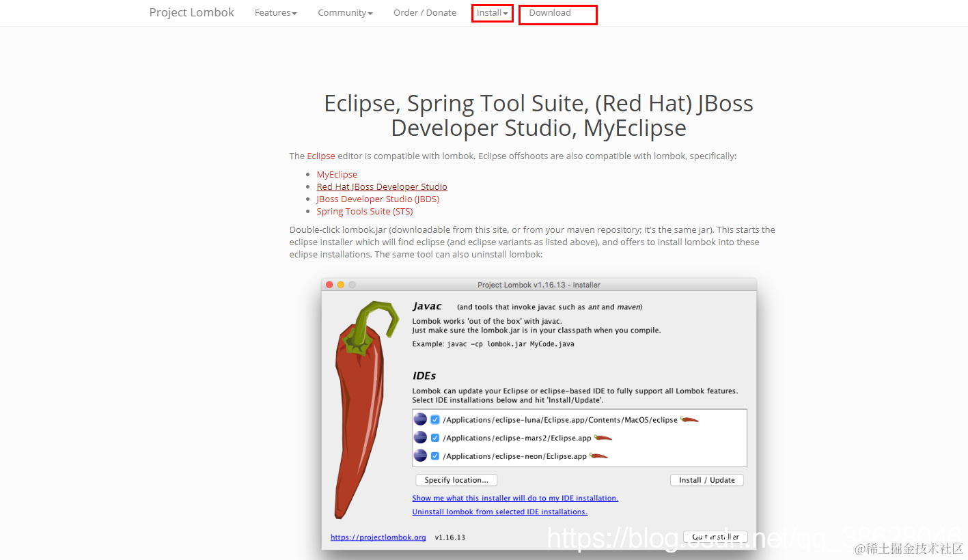Open the Spring Tools Suite (STS) link
968x560 pixels.
(365, 211)
